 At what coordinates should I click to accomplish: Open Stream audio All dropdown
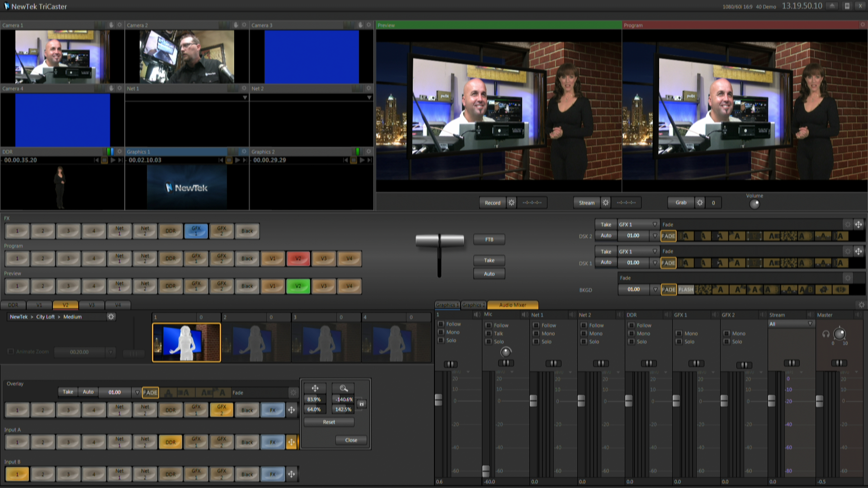(791, 324)
